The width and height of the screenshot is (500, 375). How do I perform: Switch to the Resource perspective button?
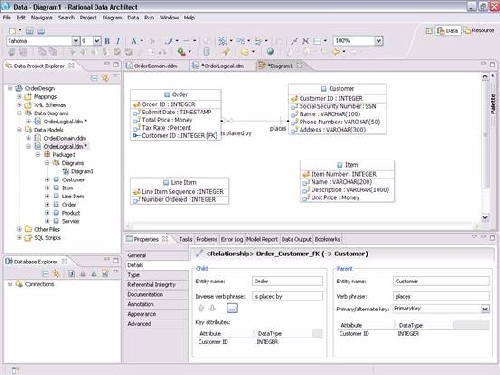click(479, 31)
